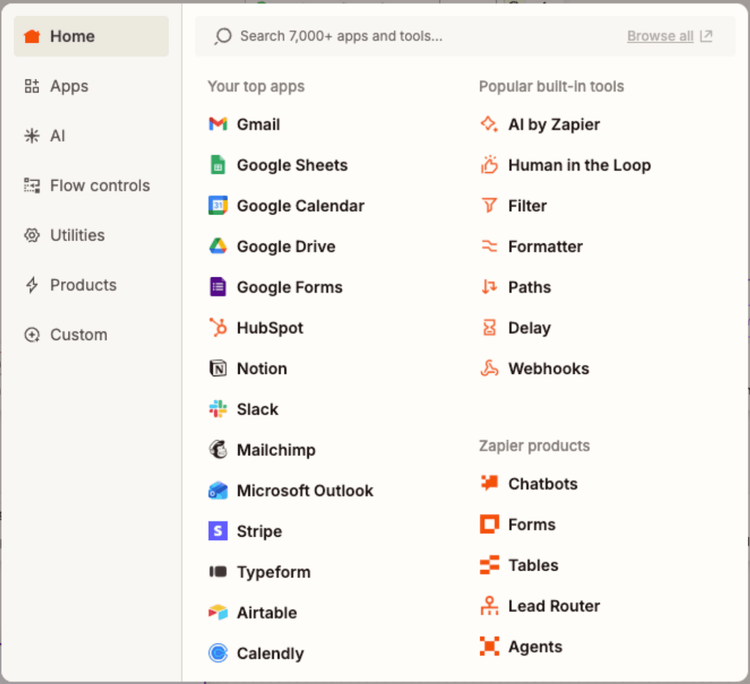This screenshot has width=750, height=684.
Task: Choose Microsoft Outlook from top apps
Action: point(304,491)
